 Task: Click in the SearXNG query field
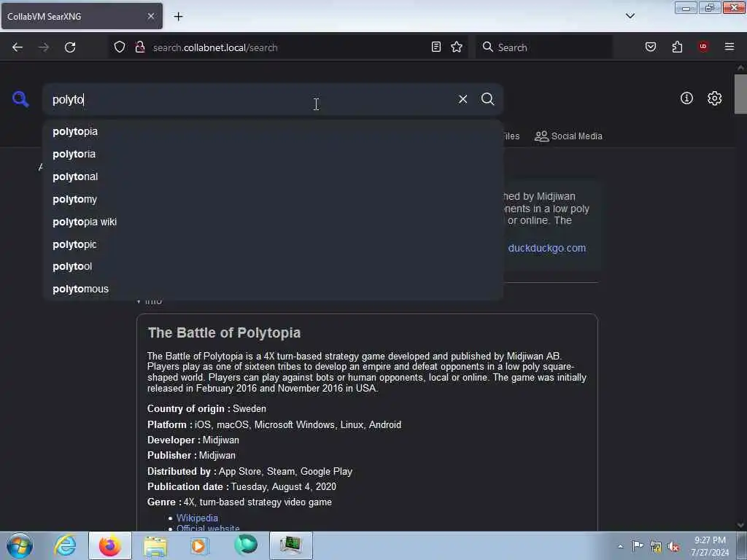[248, 99]
